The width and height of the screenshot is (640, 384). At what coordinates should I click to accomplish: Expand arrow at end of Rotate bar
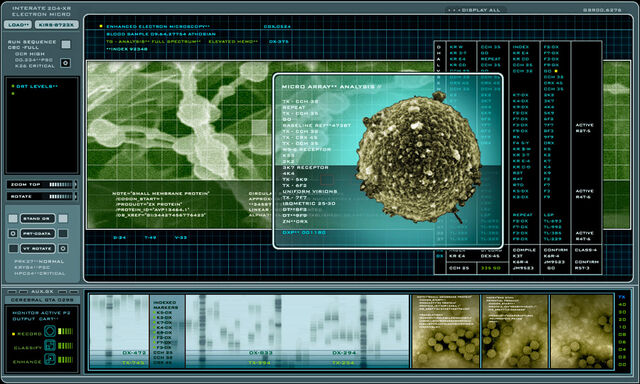76,196
